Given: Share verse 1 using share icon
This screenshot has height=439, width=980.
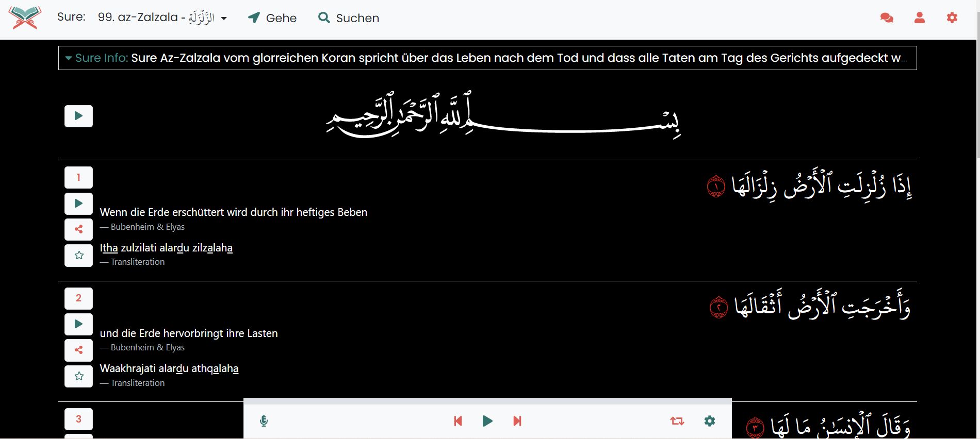Looking at the screenshot, I should pos(78,229).
